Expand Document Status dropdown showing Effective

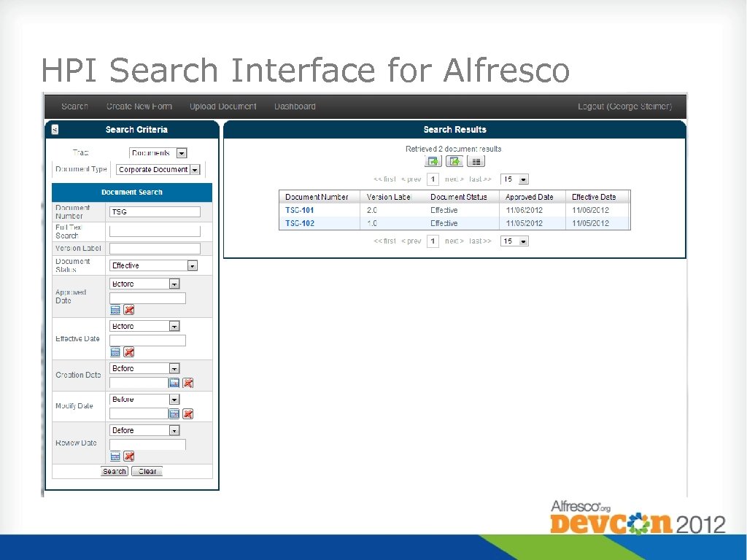[x=153, y=265]
